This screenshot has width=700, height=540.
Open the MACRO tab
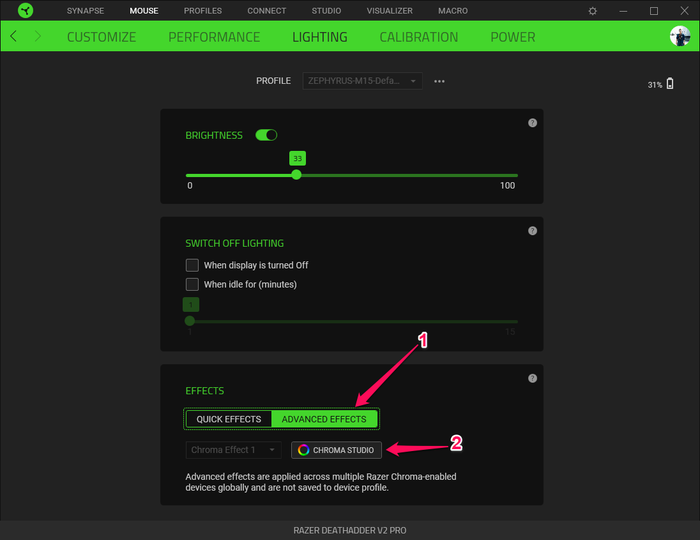[453, 11]
